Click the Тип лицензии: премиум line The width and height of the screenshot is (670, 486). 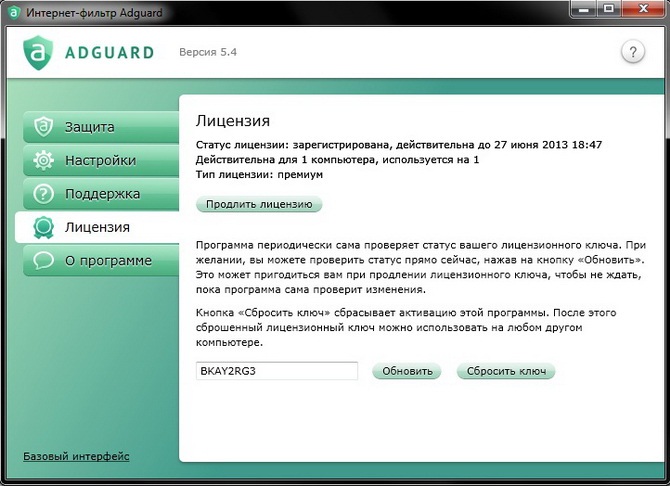(259, 174)
